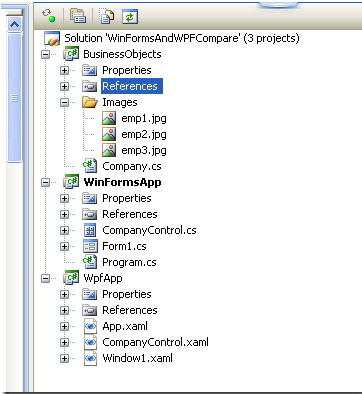Expand Properties under WpfApp
This screenshot has width=362, height=394.
tap(64, 294)
